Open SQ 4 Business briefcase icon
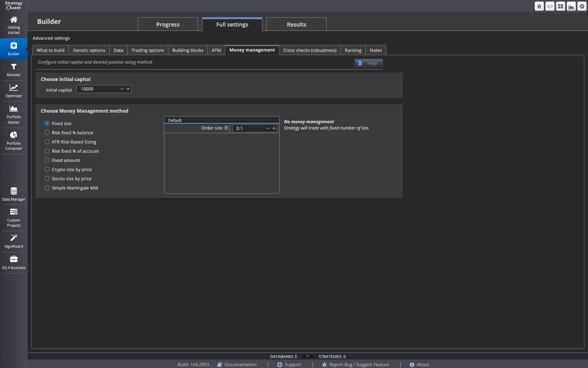 [14, 259]
